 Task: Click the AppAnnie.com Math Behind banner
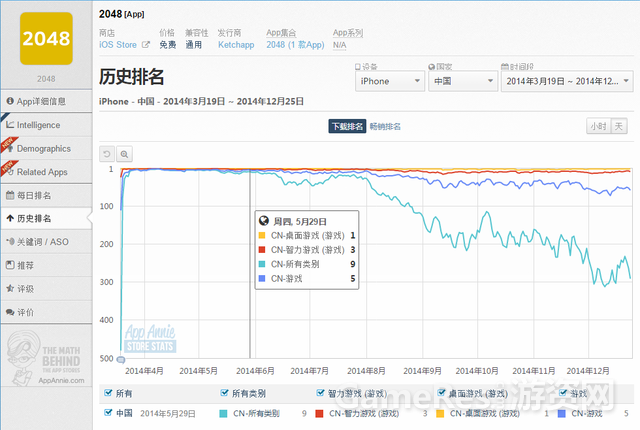(46, 357)
